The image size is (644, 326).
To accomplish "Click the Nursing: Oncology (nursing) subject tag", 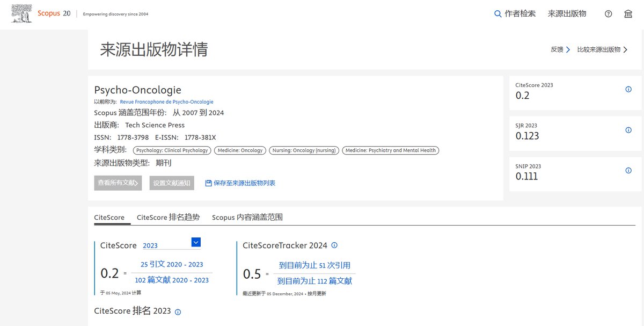I will pyautogui.click(x=304, y=150).
